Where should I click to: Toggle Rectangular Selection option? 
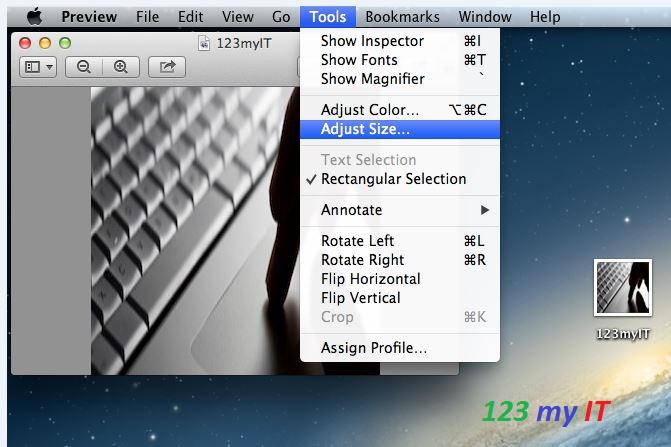click(x=400, y=179)
